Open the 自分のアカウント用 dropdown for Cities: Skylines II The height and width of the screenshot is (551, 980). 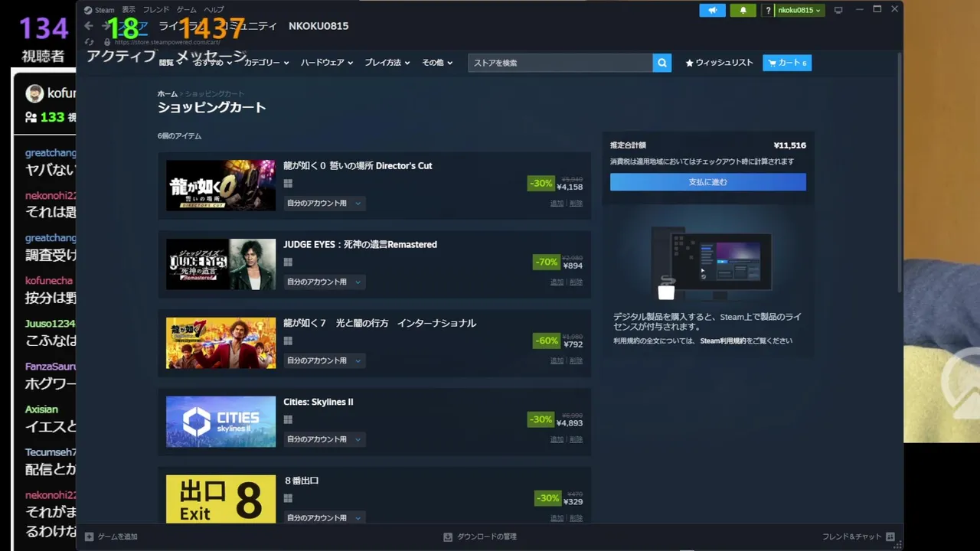(x=324, y=439)
